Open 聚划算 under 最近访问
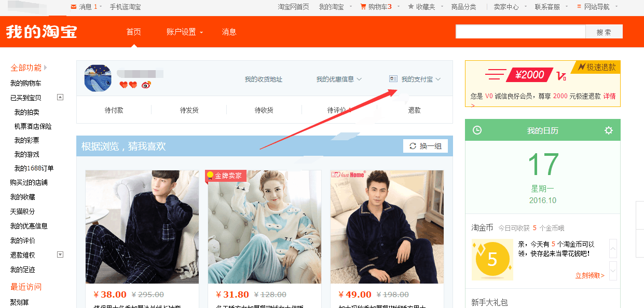 (x=20, y=302)
